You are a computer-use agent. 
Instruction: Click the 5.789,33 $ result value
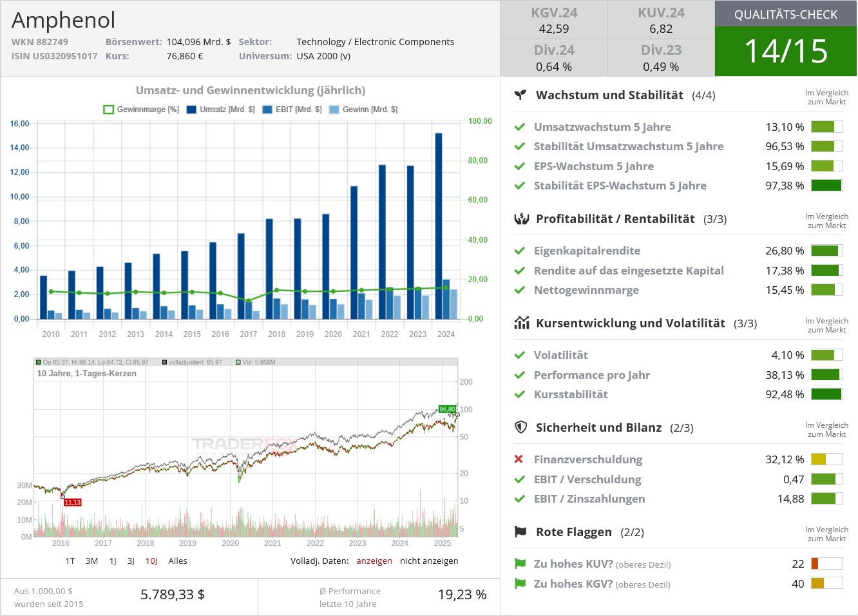pos(173,595)
